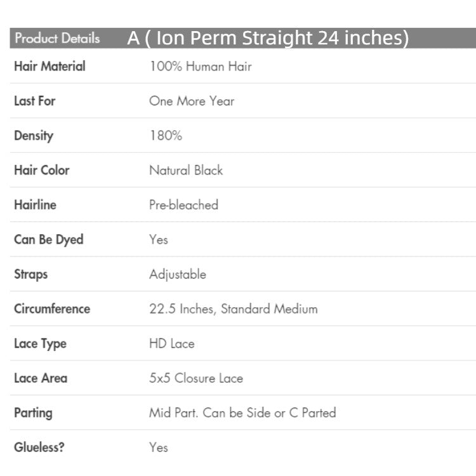
Task: Click the One More Year text
Action: point(192,101)
